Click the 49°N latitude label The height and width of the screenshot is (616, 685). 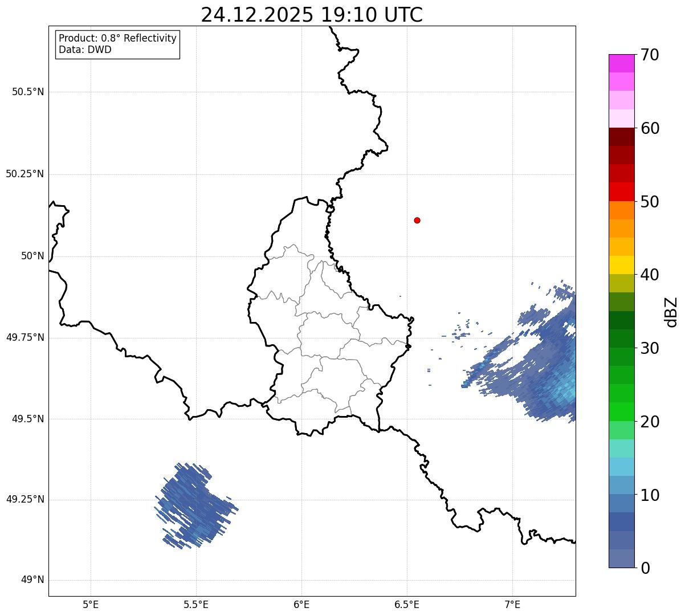(x=32, y=580)
